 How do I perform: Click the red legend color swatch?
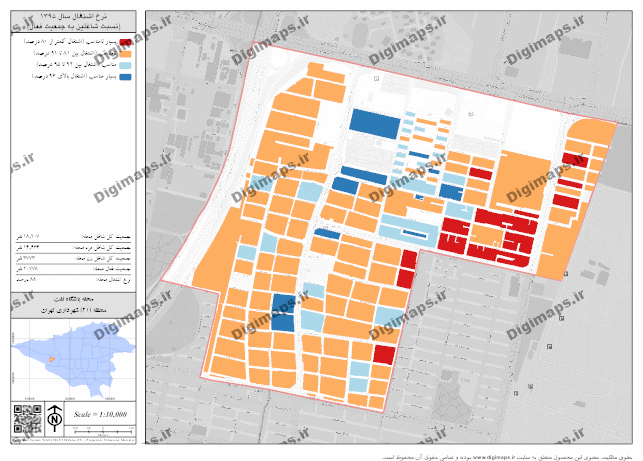click(126, 42)
